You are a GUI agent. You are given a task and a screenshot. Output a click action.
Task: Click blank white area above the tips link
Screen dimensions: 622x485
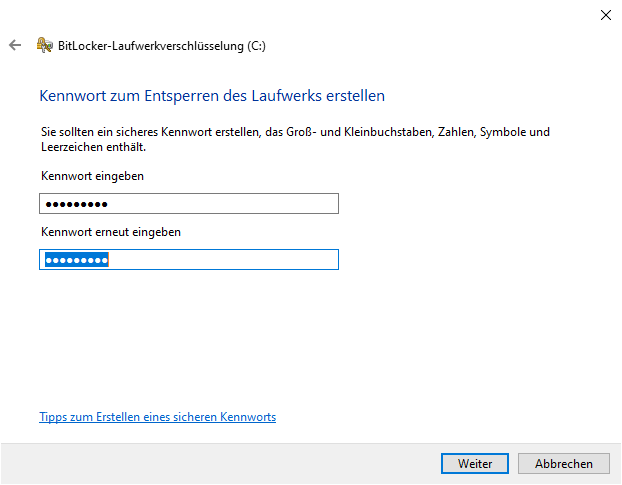300,340
